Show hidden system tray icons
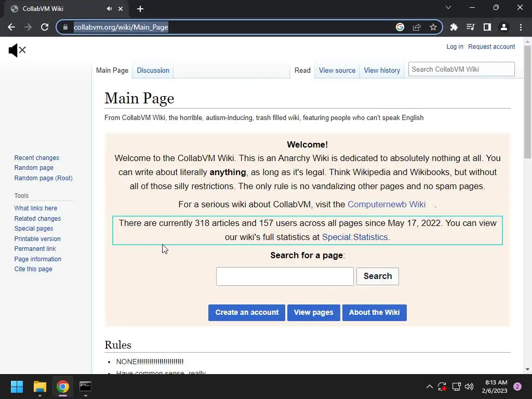Image resolution: width=532 pixels, height=399 pixels. pyautogui.click(x=429, y=387)
